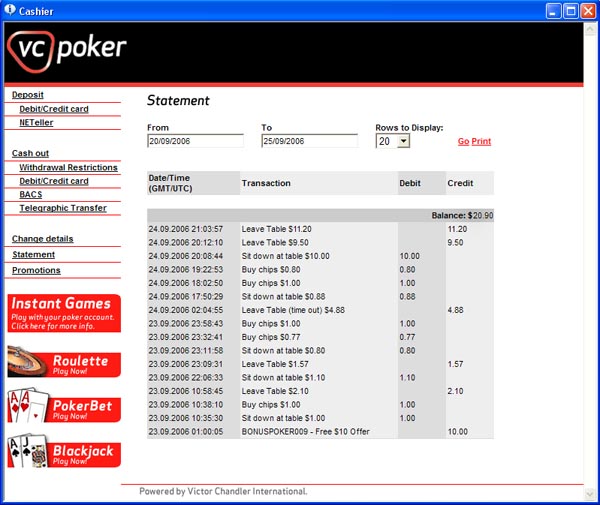Click the Print link
The width and height of the screenshot is (600, 505).
pos(481,141)
